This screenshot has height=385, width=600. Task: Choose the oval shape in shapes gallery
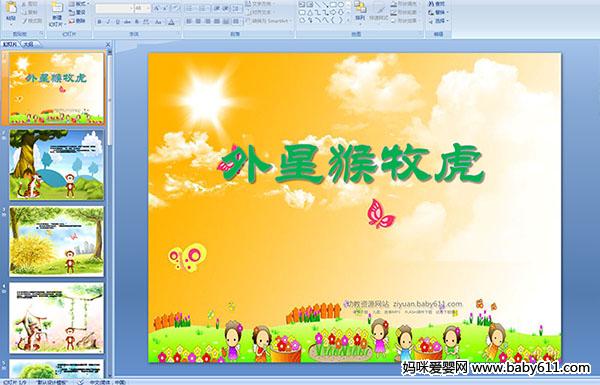point(340,5)
